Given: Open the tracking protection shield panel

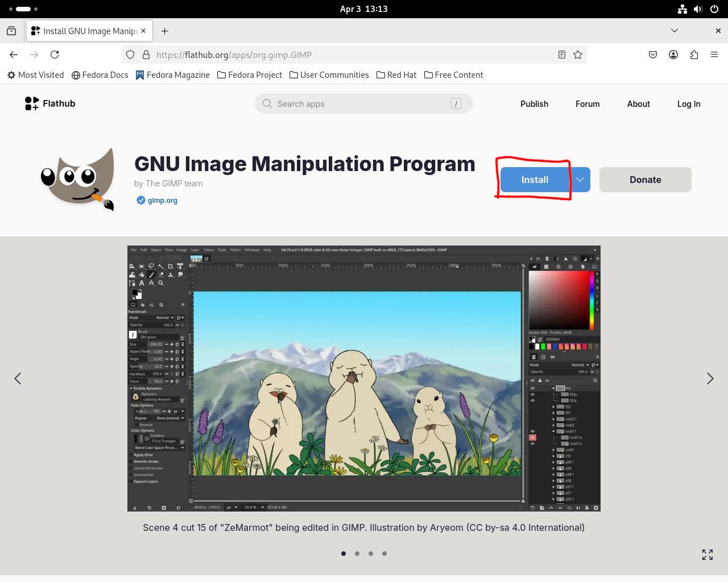Looking at the screenshot, I should click(130, 55).
